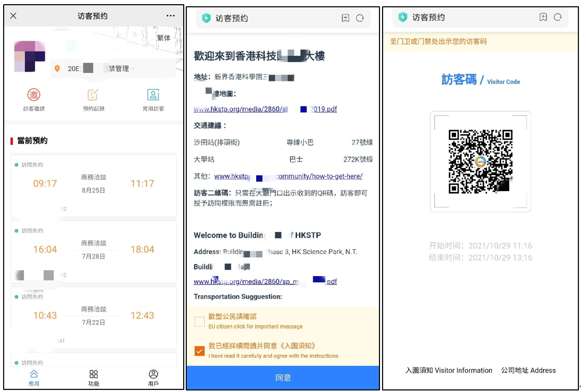
Task: Tap the green shield icon in right screen header
Action: tap(403, 17)
